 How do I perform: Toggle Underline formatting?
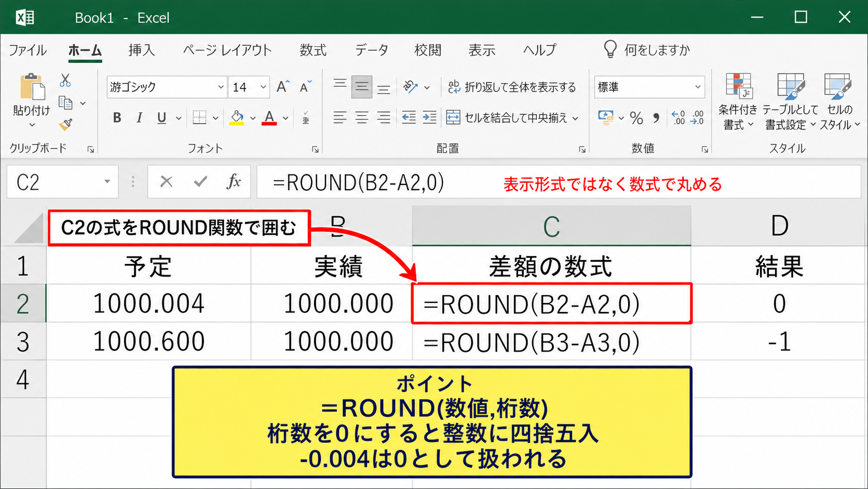162,118
